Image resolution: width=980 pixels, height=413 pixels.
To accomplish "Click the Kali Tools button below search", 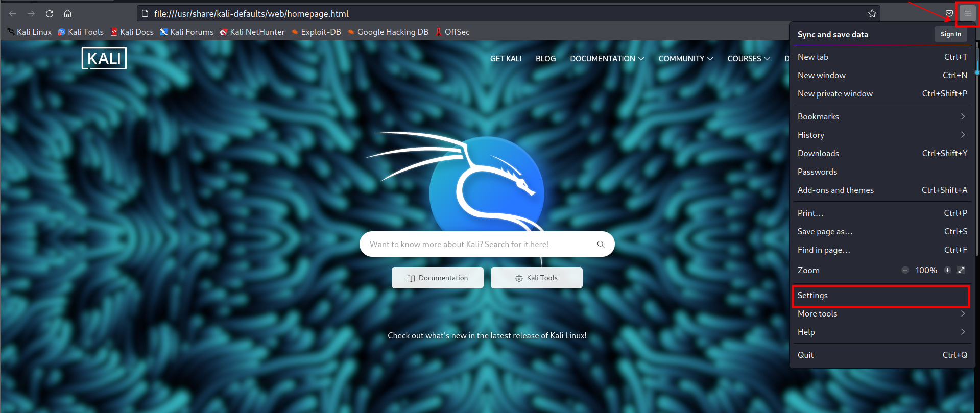I will tap(537, 278).
